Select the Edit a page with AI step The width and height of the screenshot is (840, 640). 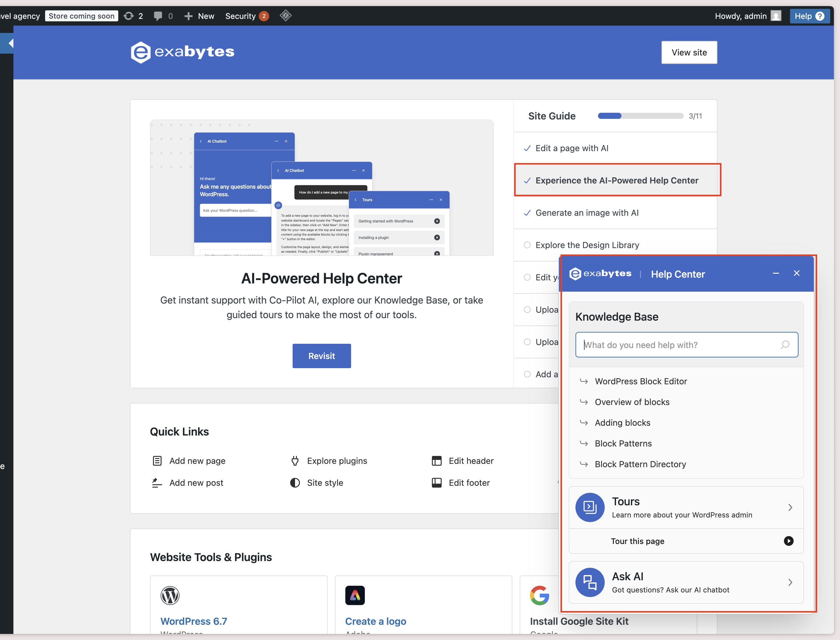pyautogui.click(x=571, y=148)
